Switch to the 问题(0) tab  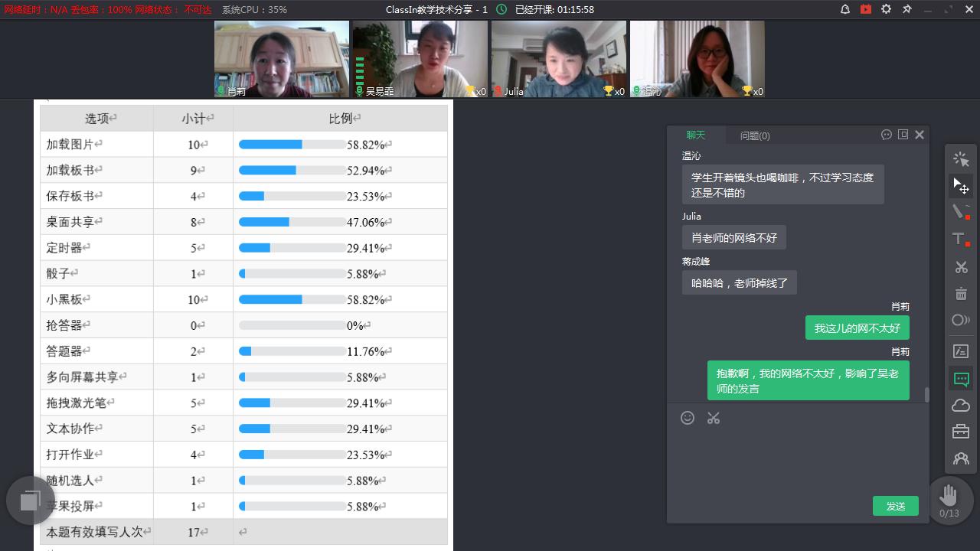pyautogui.click(x=754, y=135)
